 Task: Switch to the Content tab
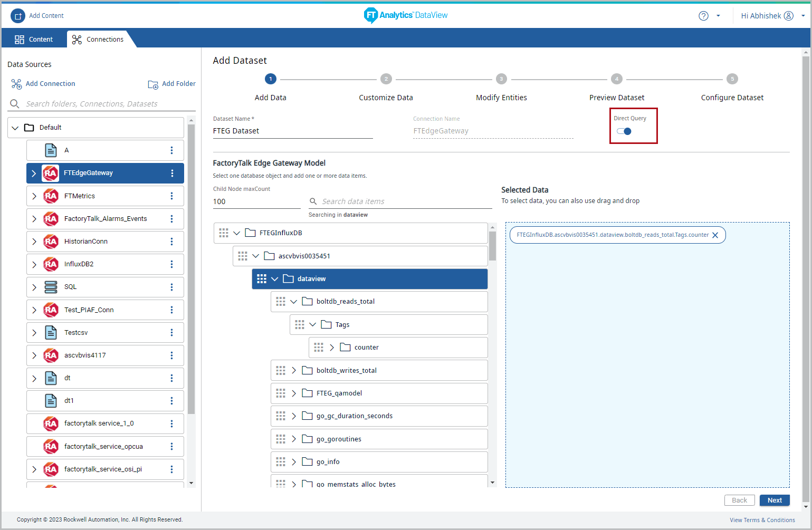tap(34, 40)
